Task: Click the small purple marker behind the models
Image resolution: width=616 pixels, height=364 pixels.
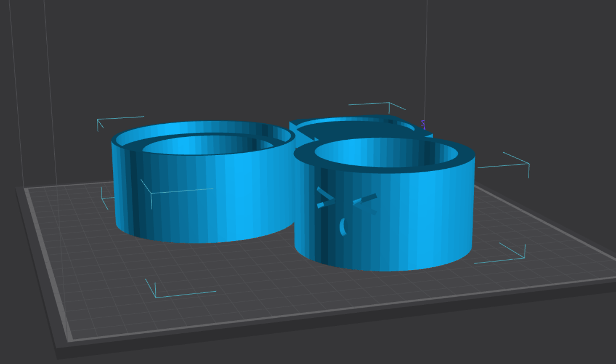Action: coord(423,125)
